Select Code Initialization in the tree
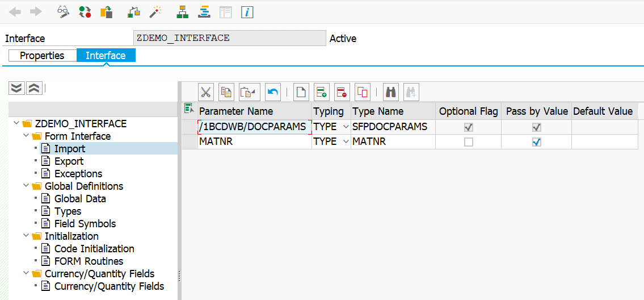The image size is (644, 300). (x=94, y=248)
